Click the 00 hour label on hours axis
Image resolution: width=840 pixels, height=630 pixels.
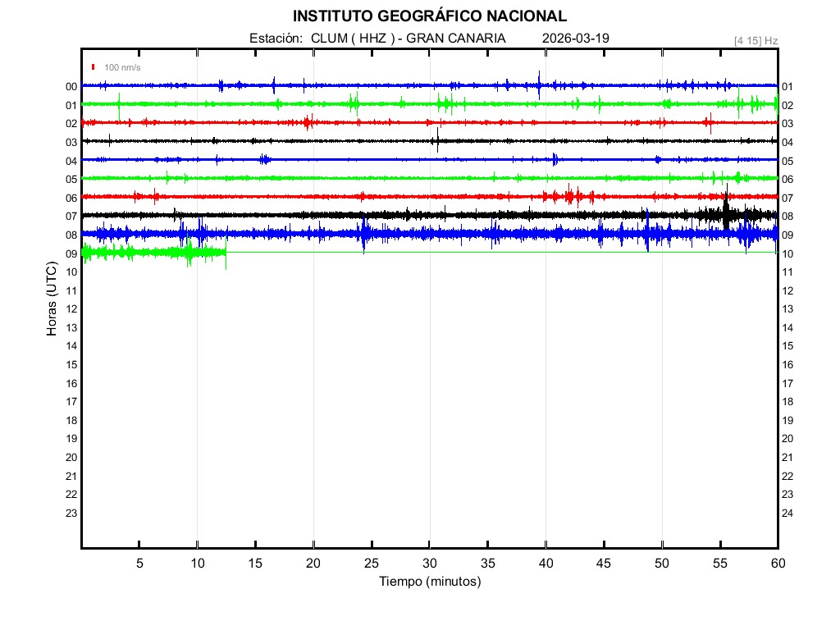tap(71, 87)
